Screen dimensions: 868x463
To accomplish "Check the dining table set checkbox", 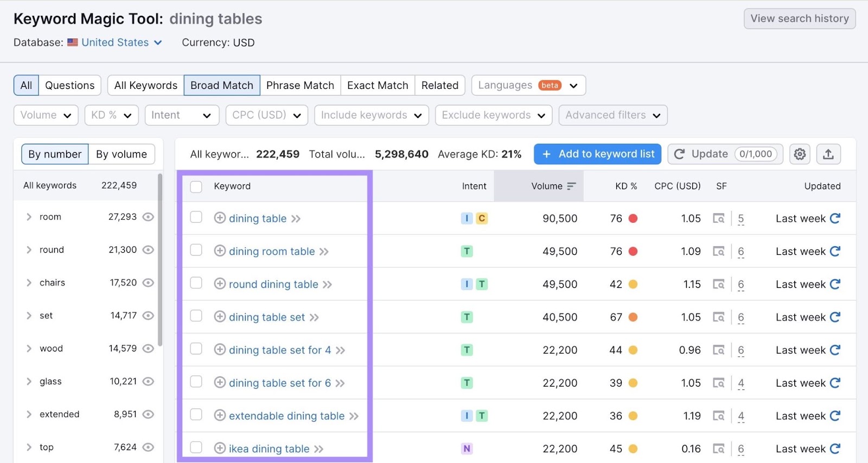I will 196,316.
